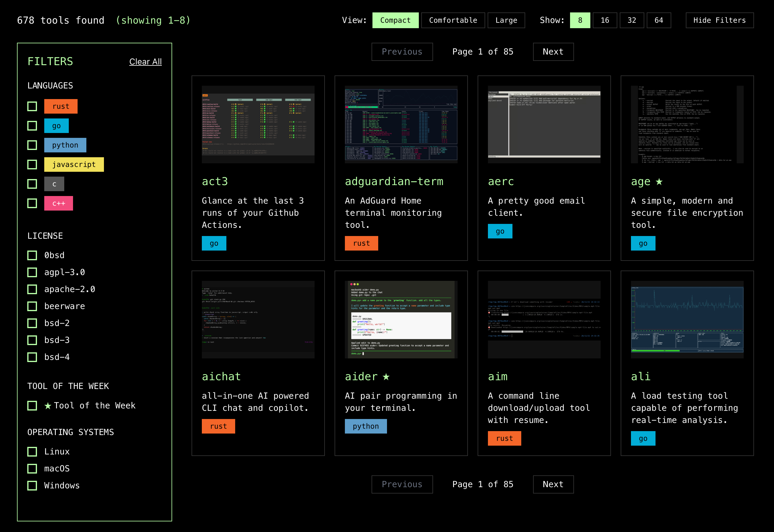Image resolution: width=774 pixels, height=532 pixels.
Task: Check the apache-2.0 license filter
Action: click(32, 289)
